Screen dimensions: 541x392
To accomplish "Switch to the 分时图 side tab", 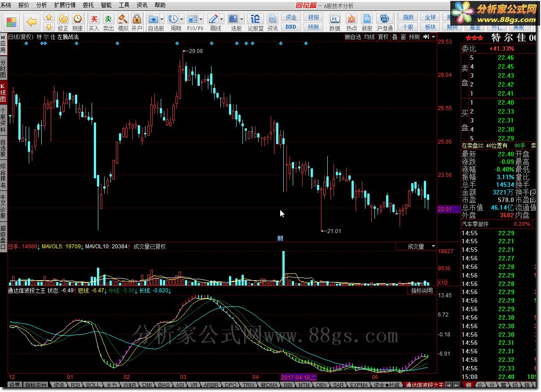I will pyautogui.click(x=3, y=69).
